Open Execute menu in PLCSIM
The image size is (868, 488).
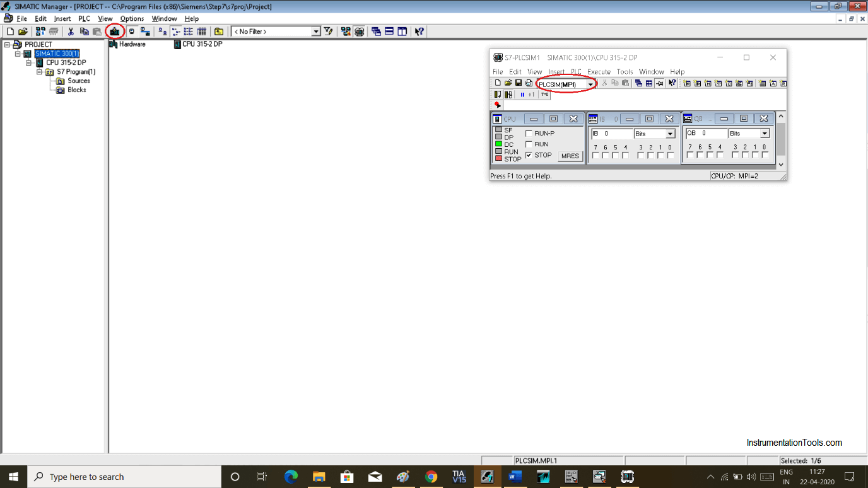[599, 72]
